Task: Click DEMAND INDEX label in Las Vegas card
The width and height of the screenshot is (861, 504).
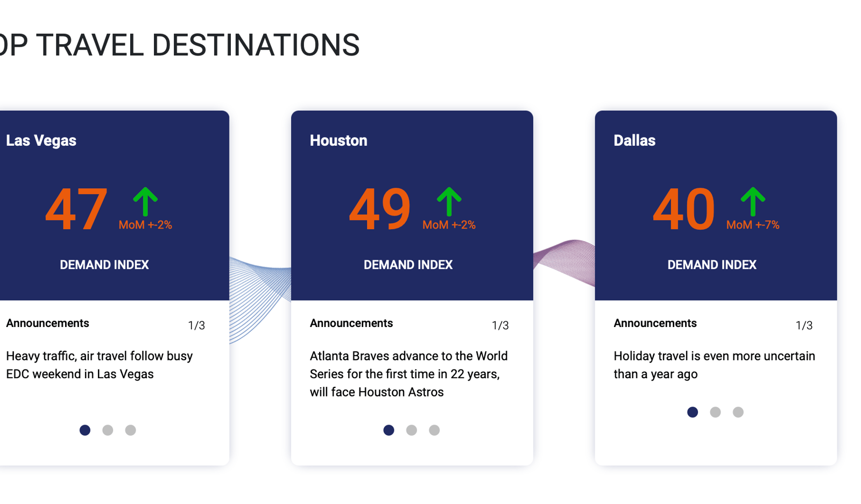Action: pos(104,265)
